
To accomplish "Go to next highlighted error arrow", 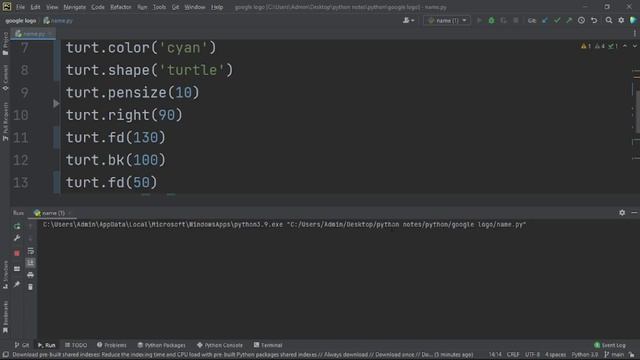I will point(635,46).
